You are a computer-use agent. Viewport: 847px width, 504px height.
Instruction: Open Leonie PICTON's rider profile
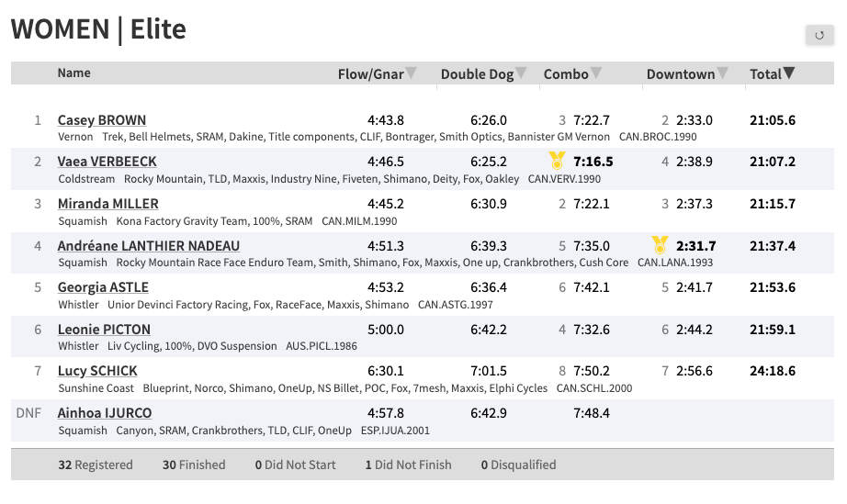pos(104,330)
